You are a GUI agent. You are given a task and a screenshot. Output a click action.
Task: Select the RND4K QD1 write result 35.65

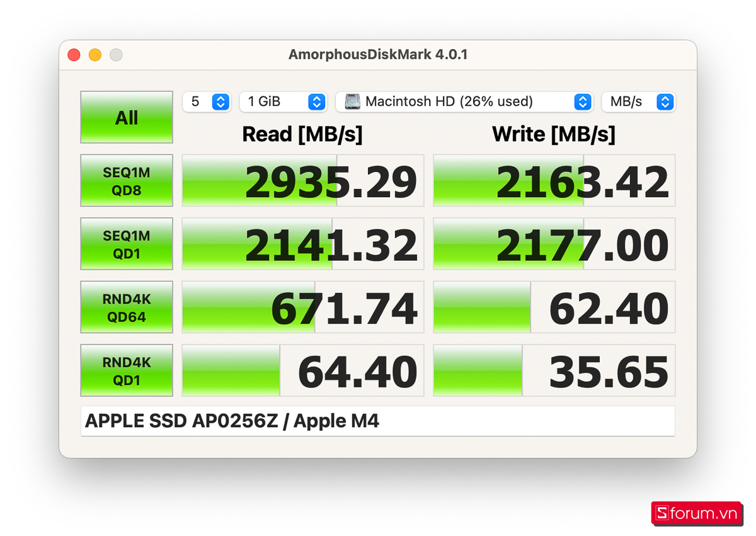tap(554, 370)
